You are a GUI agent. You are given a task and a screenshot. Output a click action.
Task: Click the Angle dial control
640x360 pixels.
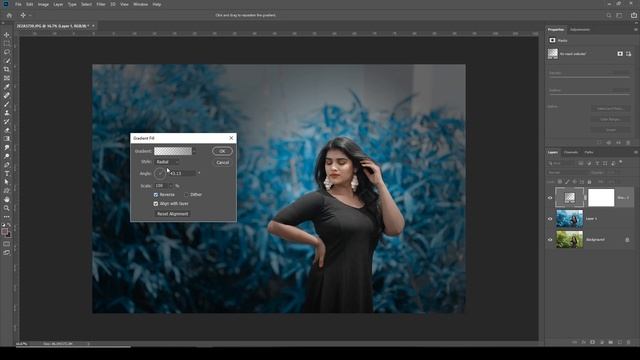(160, 173)
